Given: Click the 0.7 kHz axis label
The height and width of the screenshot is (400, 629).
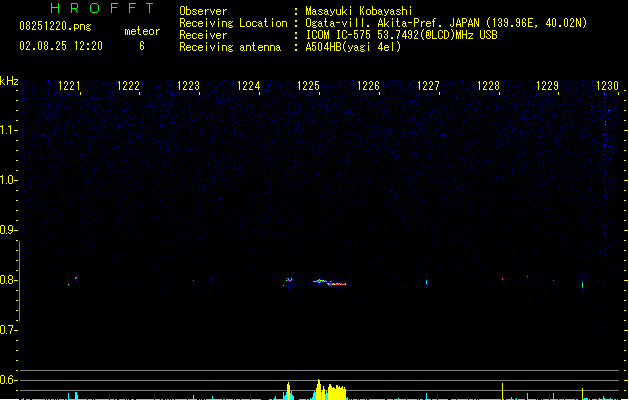Looking at the screenshot, I should pos(8,330).
